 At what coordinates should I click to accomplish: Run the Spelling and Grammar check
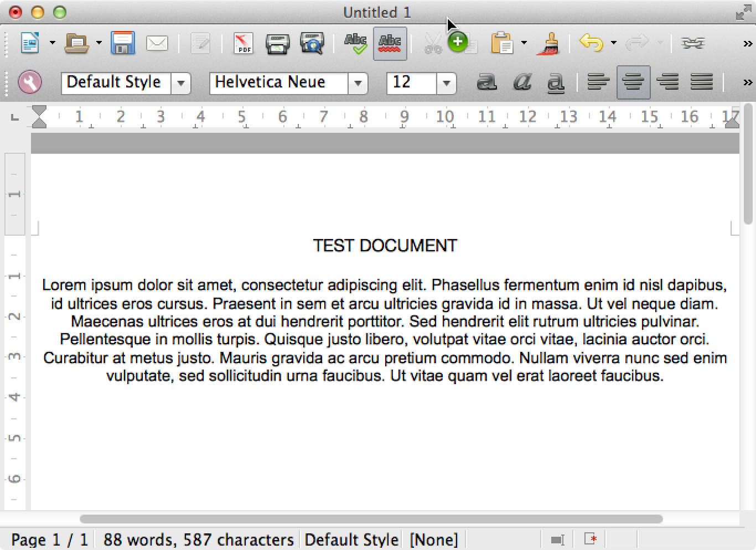pyautogui.click(x=355, y=43)
